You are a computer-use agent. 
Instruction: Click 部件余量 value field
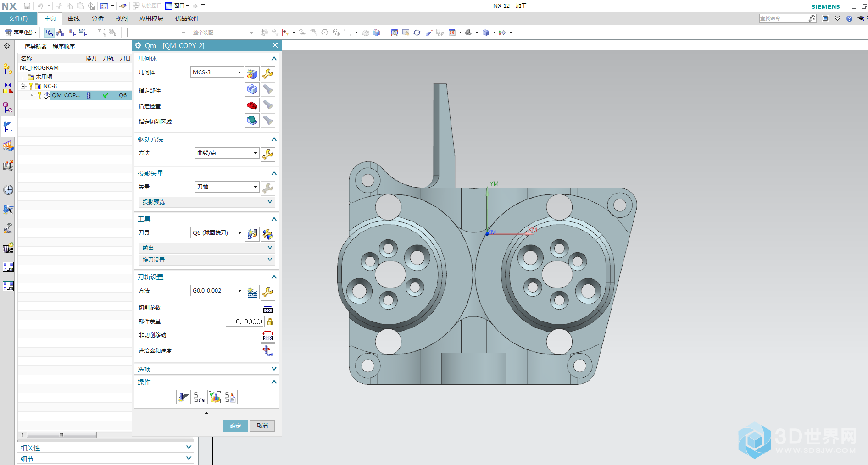click(245, 321)
